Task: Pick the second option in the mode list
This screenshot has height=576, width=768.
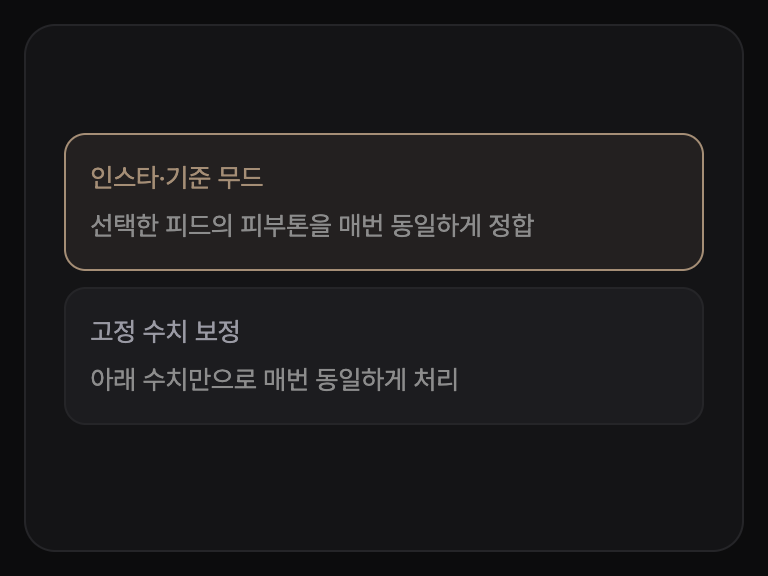Action: (384, 356)
